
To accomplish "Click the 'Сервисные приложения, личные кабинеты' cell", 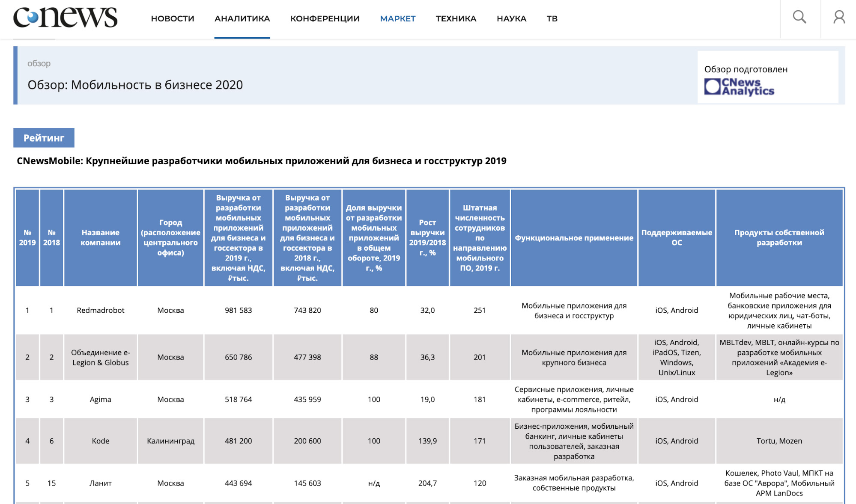I will (574, 399).
